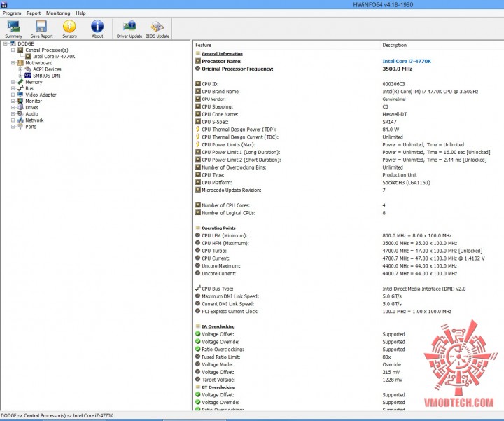Expand the Ports node
The image size is (504, 421).
pyautogui.click(x=13, y=127)
